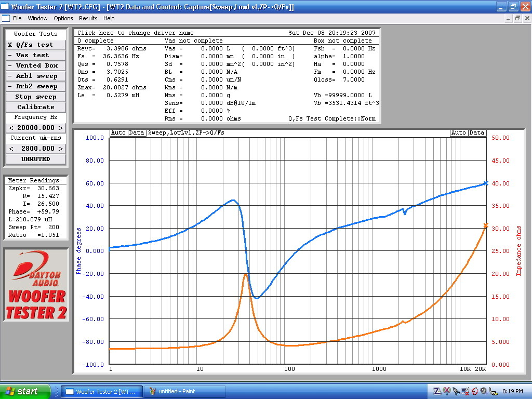532x399 pixels.
Task: Decrease current with left arrow
Action: coord(11,149)
